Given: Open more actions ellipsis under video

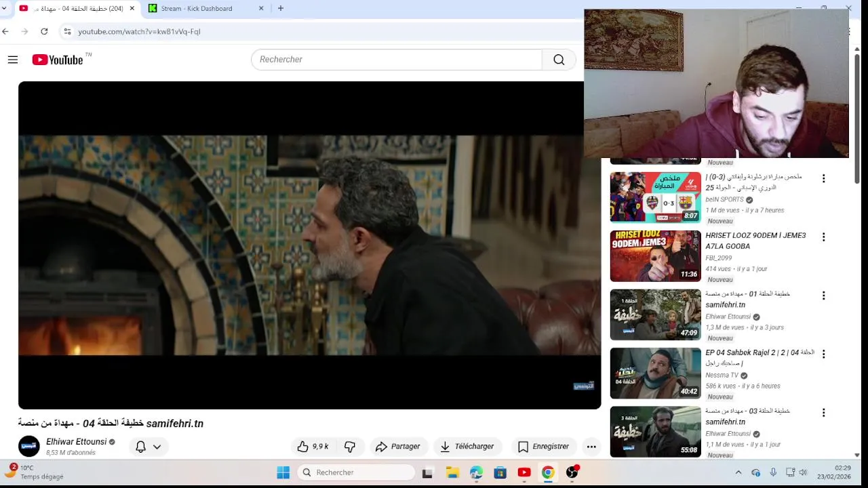Looking at the screenshot, I should 591,447.
